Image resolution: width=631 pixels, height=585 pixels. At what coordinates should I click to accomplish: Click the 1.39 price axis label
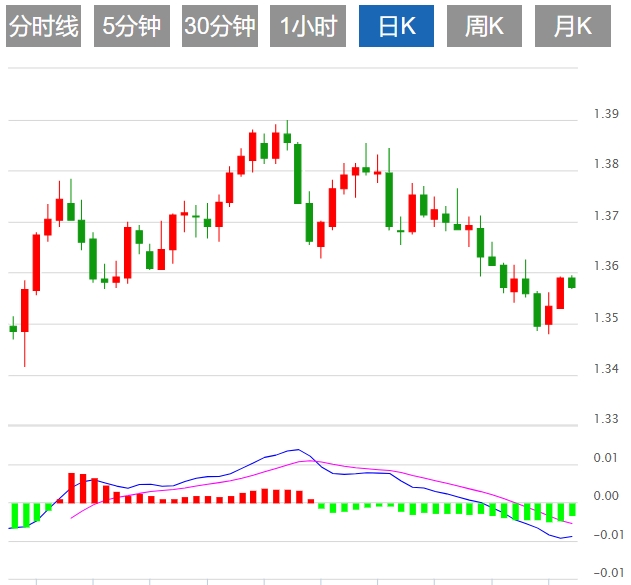click(606, 114)
